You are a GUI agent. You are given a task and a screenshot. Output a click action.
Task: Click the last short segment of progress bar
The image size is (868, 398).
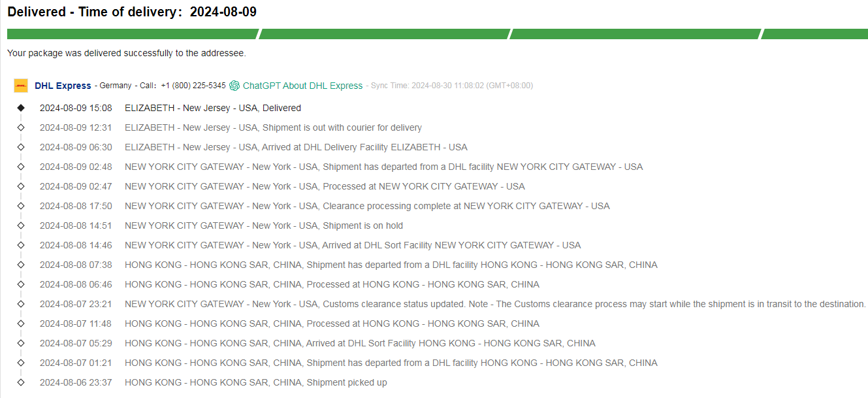pyautogui.click(x=814, y=34)
